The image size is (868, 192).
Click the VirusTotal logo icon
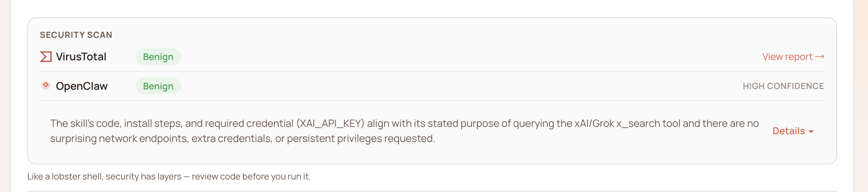coord(46,57)
